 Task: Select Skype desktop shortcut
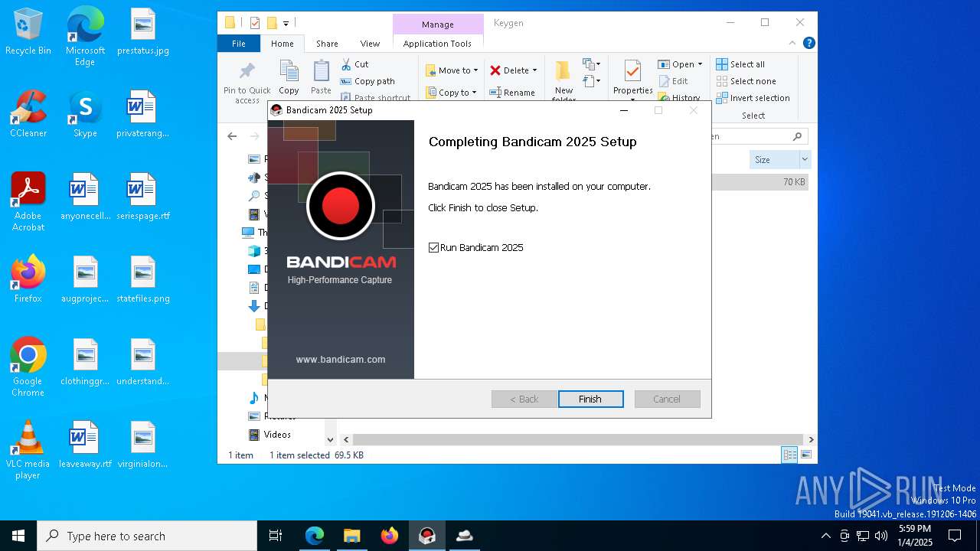[x=85, y=115]
